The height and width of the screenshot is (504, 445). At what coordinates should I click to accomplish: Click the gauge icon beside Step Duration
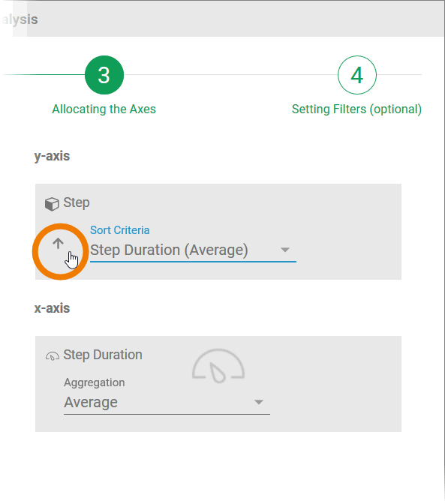[x=53, y=356]
